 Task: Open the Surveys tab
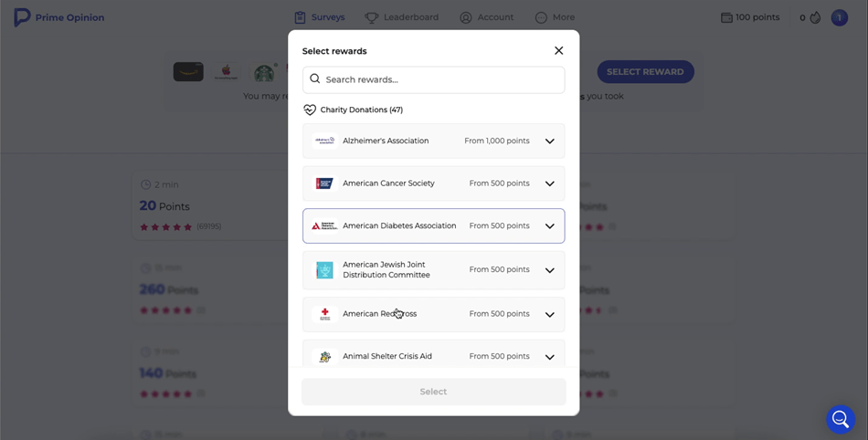320,17
